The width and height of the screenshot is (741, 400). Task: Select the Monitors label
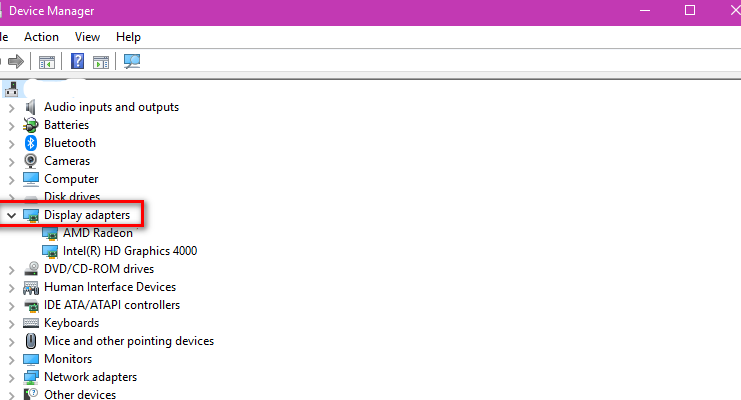68,359
